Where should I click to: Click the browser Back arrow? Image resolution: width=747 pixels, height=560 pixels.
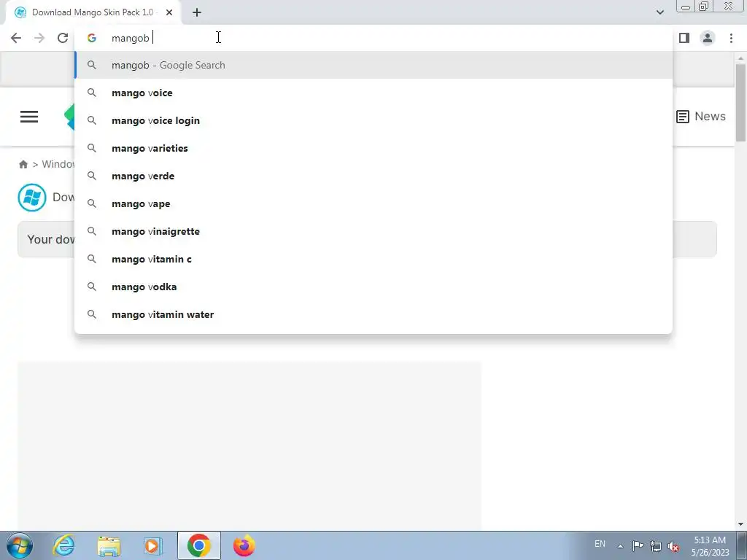[x=16, y=38]
